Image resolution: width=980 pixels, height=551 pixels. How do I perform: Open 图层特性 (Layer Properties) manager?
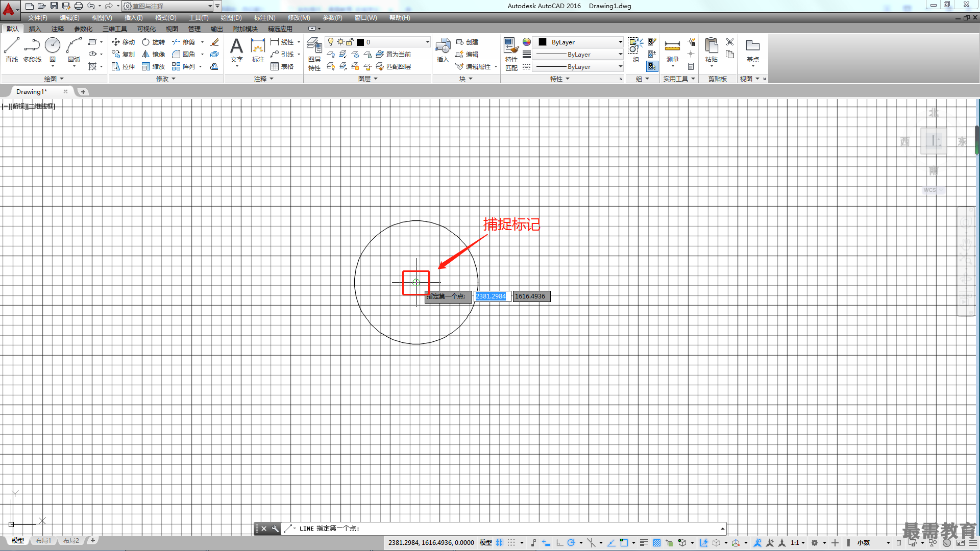click(314, 54)
